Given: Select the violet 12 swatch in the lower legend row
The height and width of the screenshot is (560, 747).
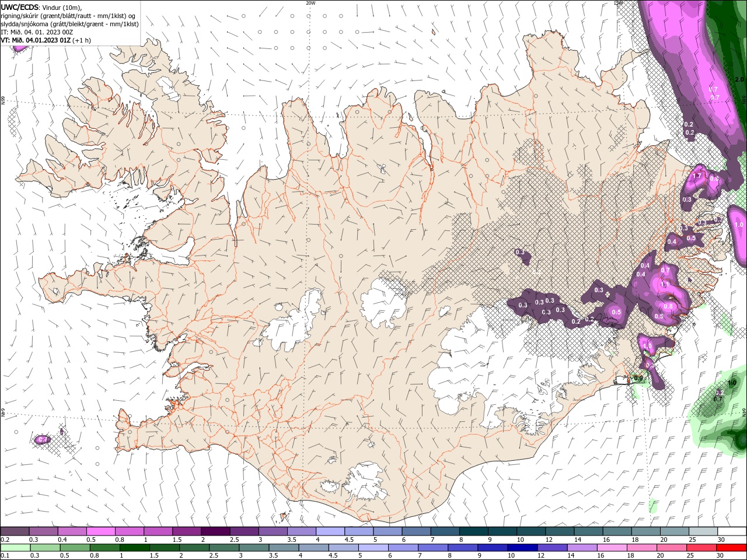Looking at the screenshot, I should pyautogui.click(x=551, y=548).
